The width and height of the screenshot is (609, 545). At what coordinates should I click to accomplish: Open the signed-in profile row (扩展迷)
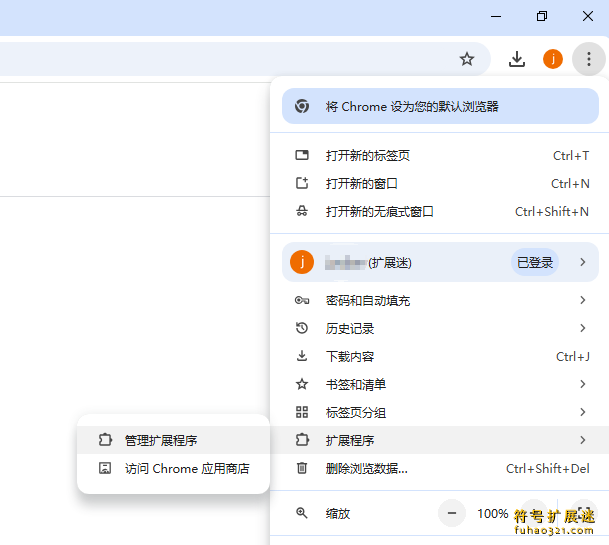(440, 262)
